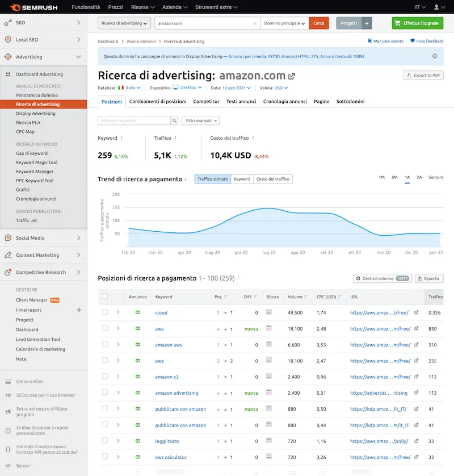Click the Dashboard Advertising grid icon

coord(8,74)
